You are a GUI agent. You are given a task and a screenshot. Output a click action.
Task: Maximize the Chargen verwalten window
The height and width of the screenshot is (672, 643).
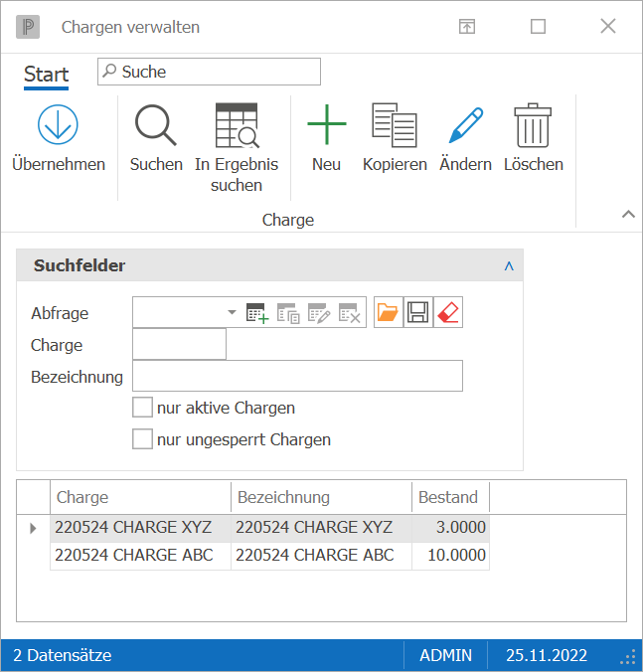(538, 27)
